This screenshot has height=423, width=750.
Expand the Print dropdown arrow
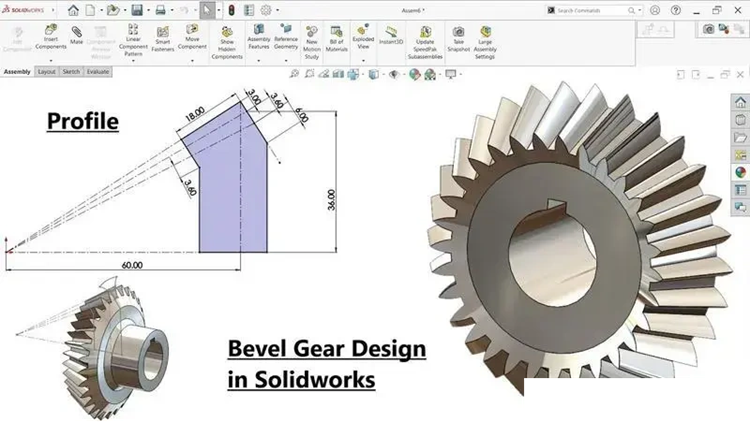[172, 10]
